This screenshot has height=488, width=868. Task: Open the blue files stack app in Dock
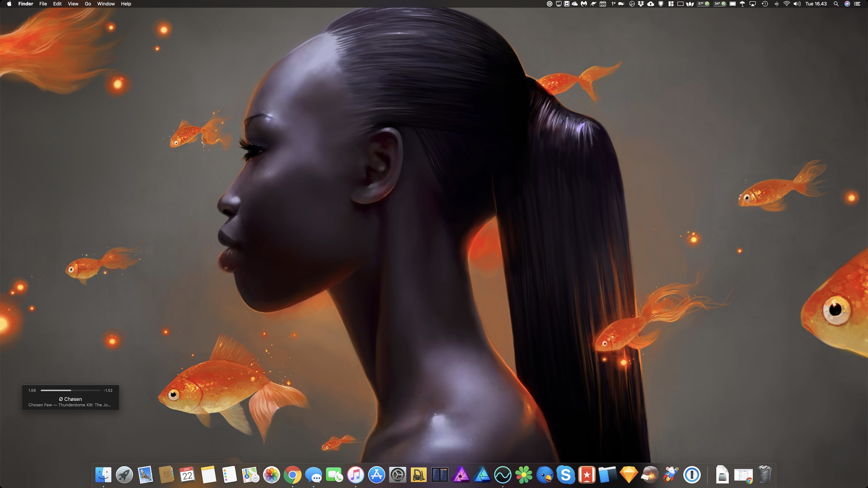(608, 475)
